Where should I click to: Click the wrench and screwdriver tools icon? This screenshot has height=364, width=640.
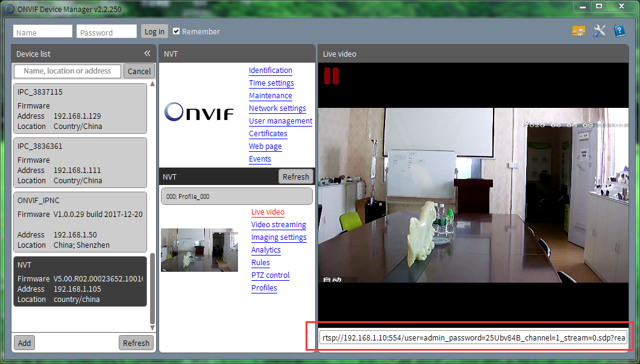click(599, 31)
